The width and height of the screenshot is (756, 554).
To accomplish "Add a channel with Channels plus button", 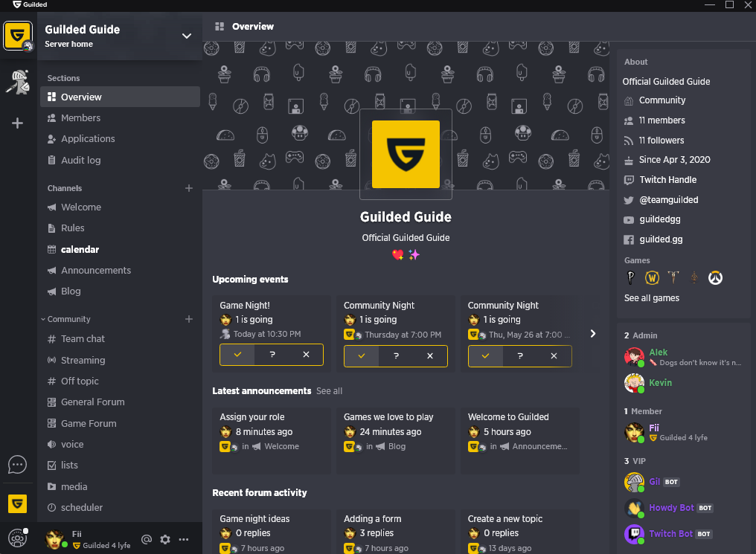I will (x=189, y=188).
